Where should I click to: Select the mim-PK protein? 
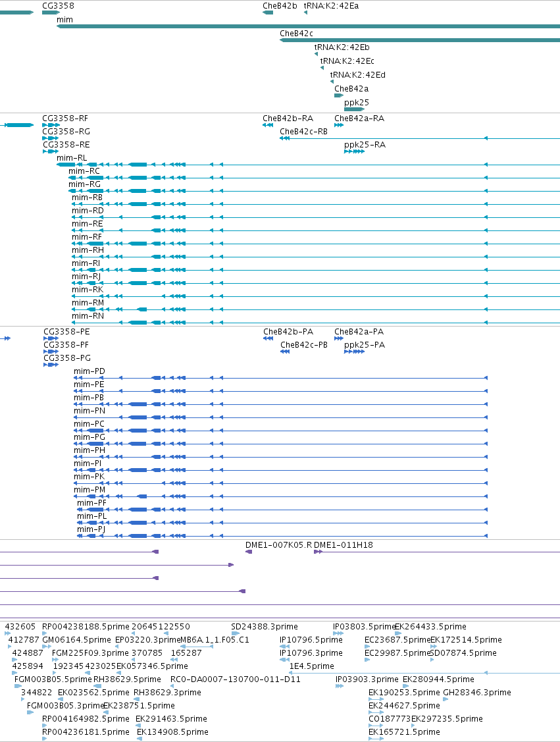[x=89, y=477]
